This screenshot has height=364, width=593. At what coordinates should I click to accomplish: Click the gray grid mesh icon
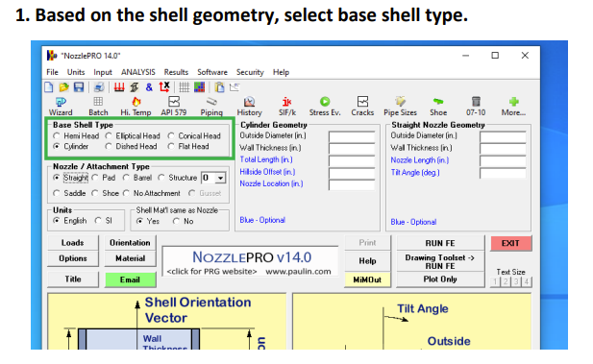[185, 87]
